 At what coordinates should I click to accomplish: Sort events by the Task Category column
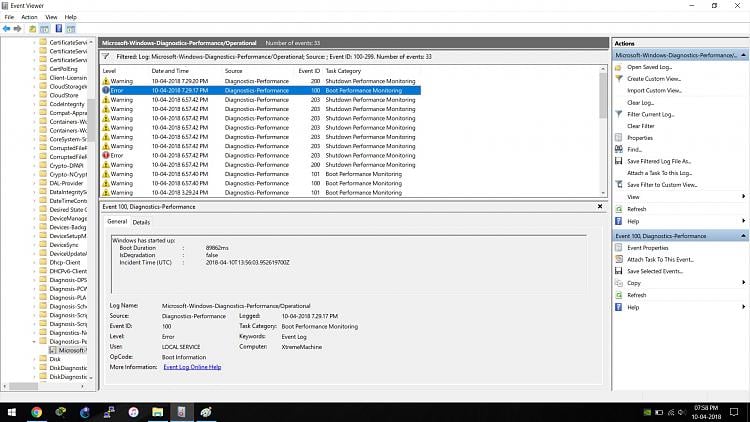pos(343,71)
